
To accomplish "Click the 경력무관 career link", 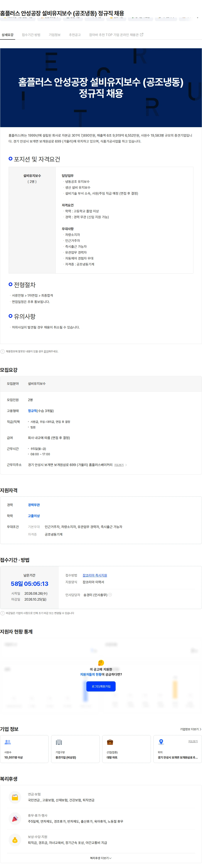I will pos(34,505).
